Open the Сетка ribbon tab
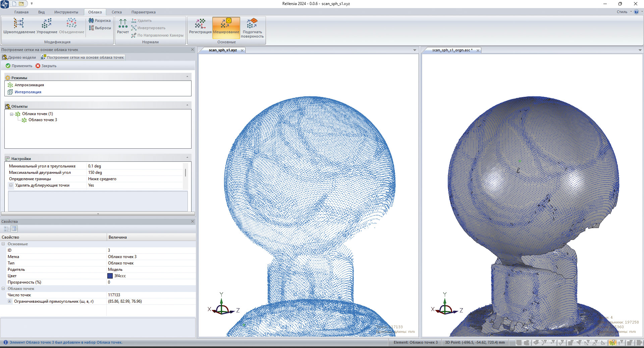 pyautogui.click(x=117, y=12)
